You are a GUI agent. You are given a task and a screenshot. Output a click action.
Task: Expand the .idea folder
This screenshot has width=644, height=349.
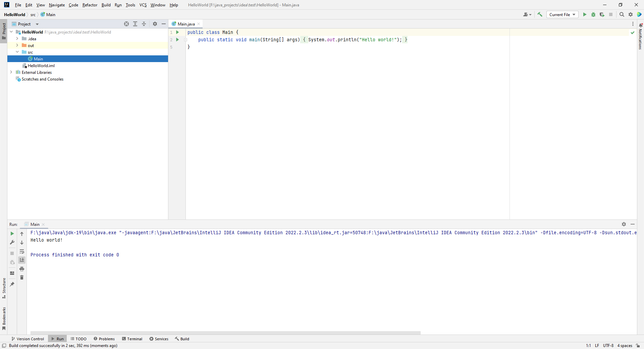click(17, 39)
